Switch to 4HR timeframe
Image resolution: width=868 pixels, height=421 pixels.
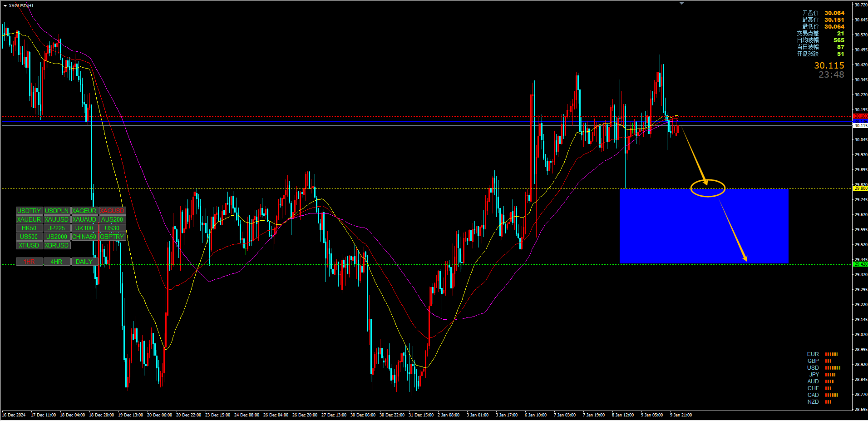pyautogui.click(x=57, y=262)
